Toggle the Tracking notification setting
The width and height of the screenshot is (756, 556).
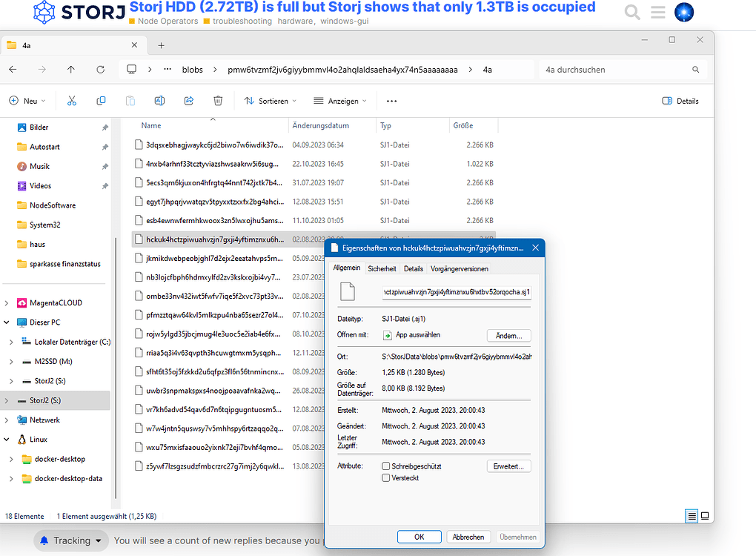point(70,540)
